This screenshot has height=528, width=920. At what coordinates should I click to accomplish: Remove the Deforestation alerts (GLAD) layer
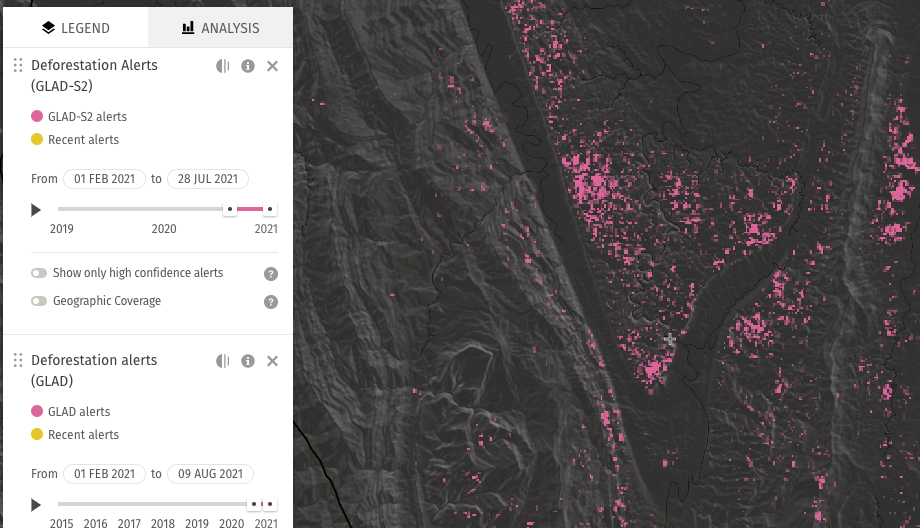coord(272,361)
